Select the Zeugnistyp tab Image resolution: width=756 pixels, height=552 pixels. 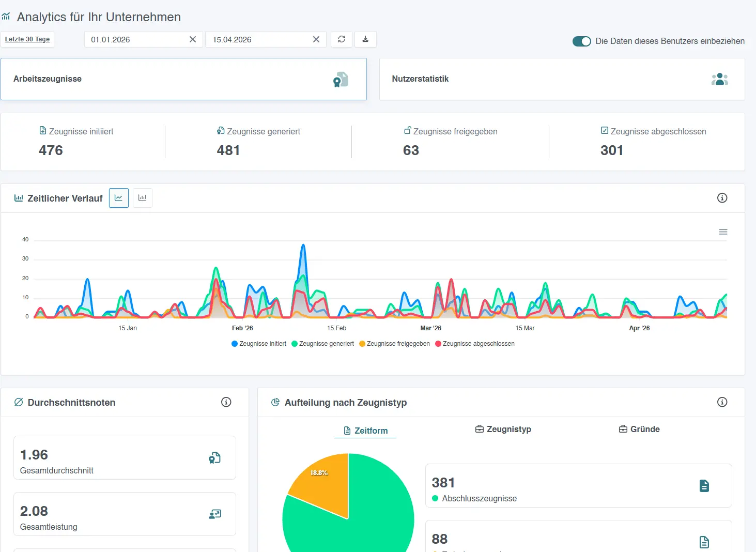tap(503, 429)
